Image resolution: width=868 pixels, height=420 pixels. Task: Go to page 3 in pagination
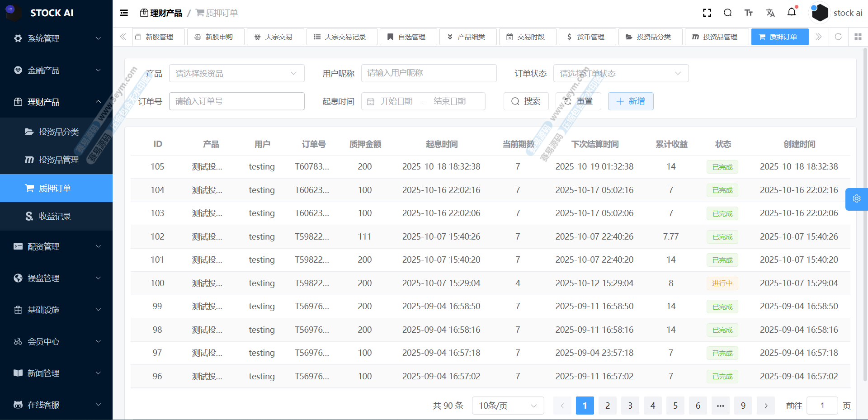630,406
